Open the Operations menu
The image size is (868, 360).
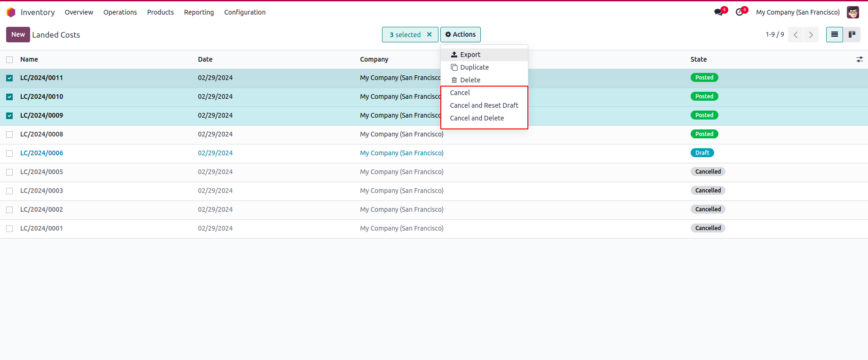pyautogui.click(x=120, y=12)
